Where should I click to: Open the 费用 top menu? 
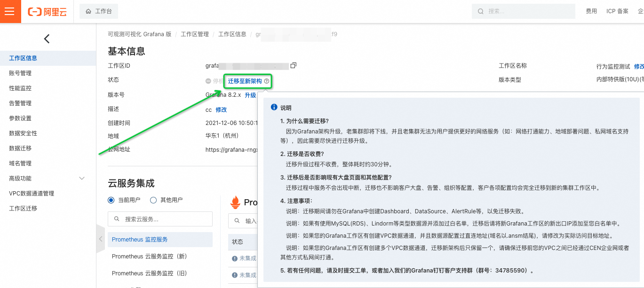[591, 11]
